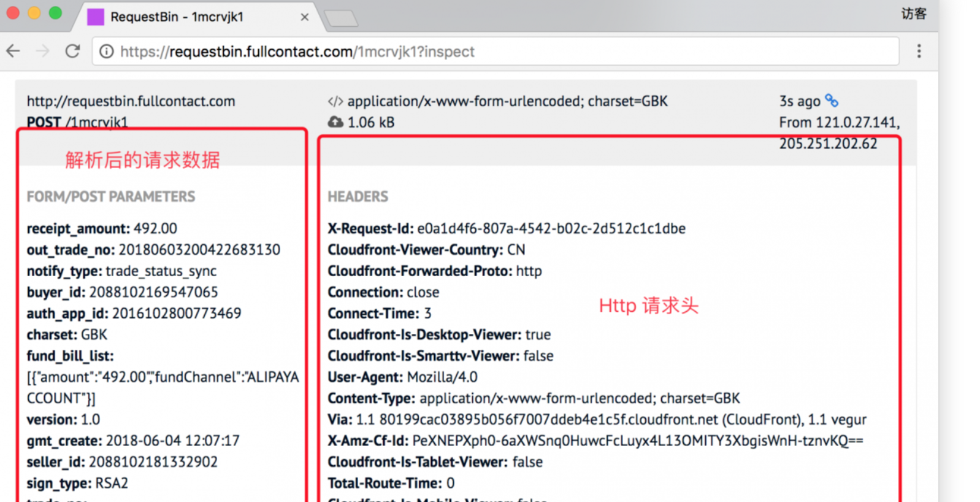Click the 'X-Request-Id' header row
980x502 pixels.
tap(507, 228)
